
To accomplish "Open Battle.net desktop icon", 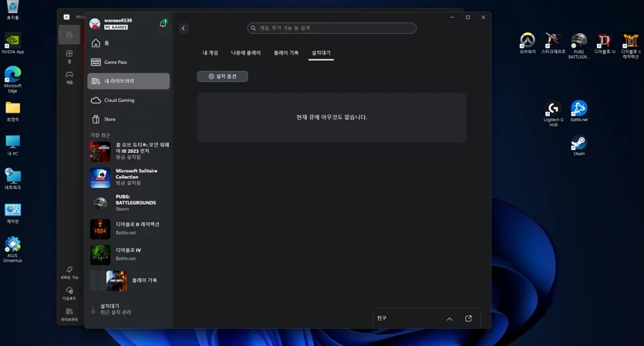I will 579,111.
